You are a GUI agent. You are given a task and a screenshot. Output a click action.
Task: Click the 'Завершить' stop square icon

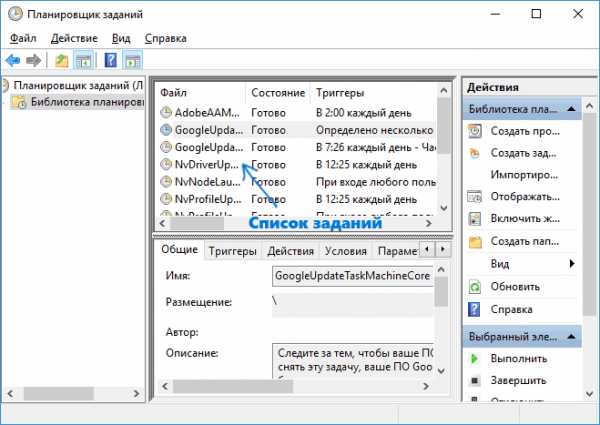tap(474, 380)
